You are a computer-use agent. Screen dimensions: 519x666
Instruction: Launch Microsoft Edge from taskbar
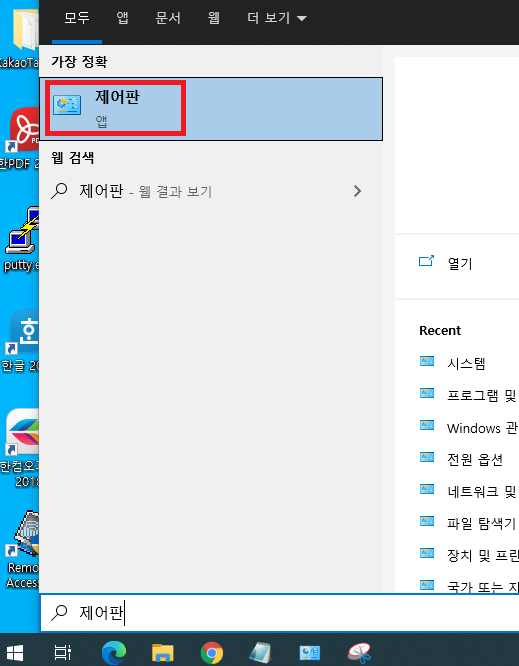click(x=114, y=652)
